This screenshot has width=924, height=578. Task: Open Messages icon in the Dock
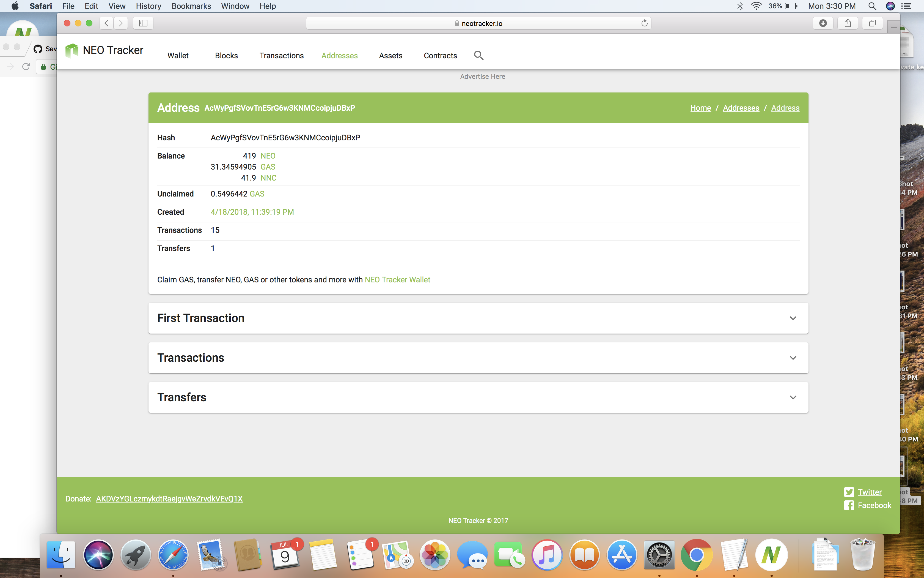472,554
